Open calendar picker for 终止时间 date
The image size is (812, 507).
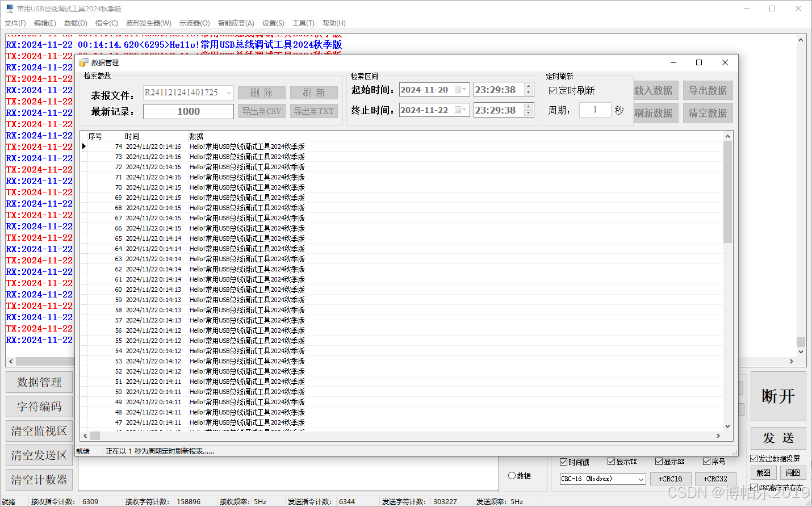pyautogui.click(x=461, y=110)
